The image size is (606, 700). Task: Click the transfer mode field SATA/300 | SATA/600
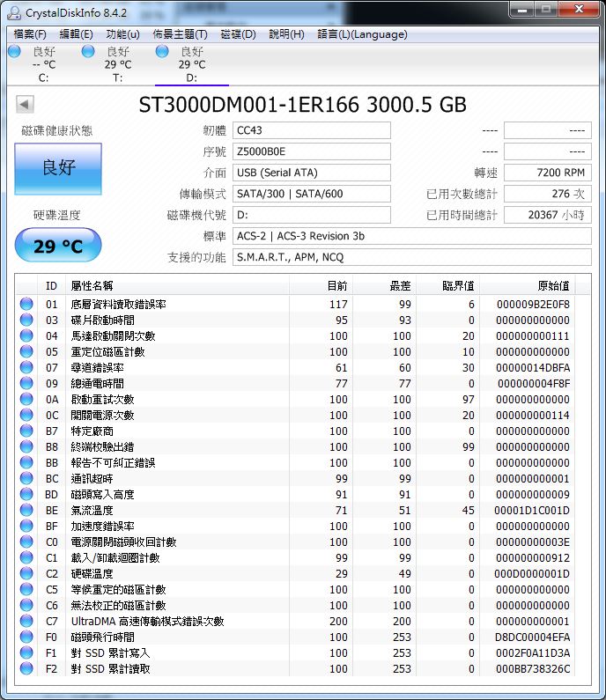311,194
